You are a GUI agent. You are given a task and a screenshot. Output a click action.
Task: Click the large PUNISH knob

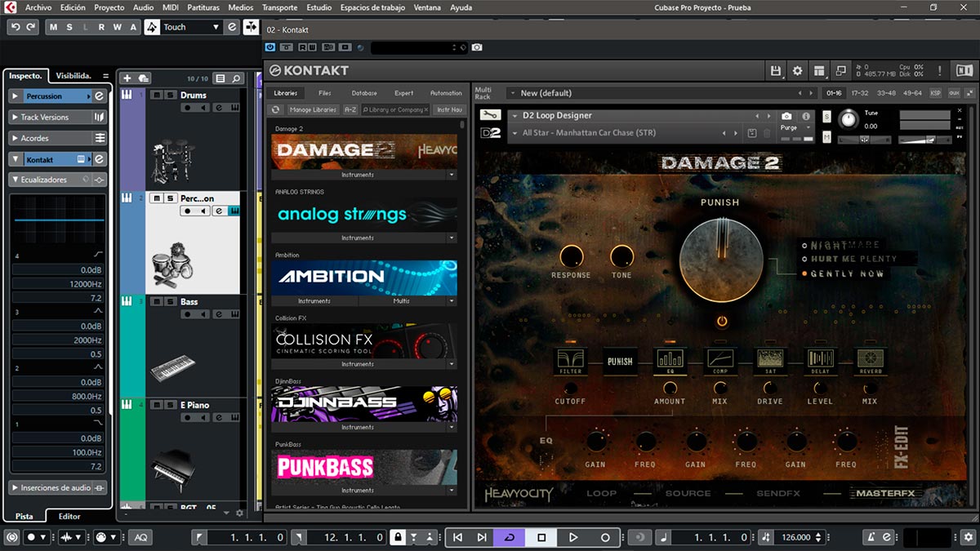(x=720, y=260)
